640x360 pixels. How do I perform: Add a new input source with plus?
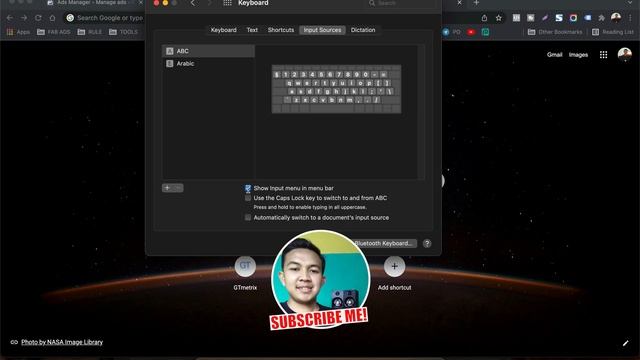click(x=167, y=188)
